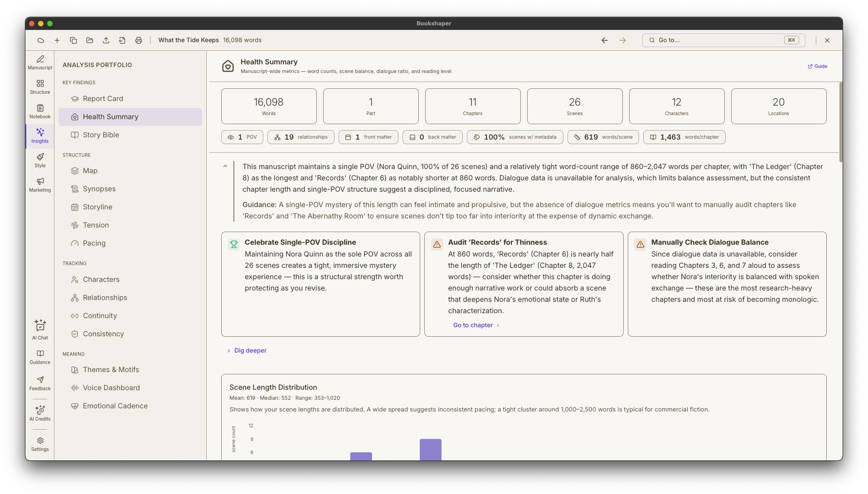Click the vertical scrollbar of main panel
The width and height of the screenshot is (868, 494).
tap(841, 122)
